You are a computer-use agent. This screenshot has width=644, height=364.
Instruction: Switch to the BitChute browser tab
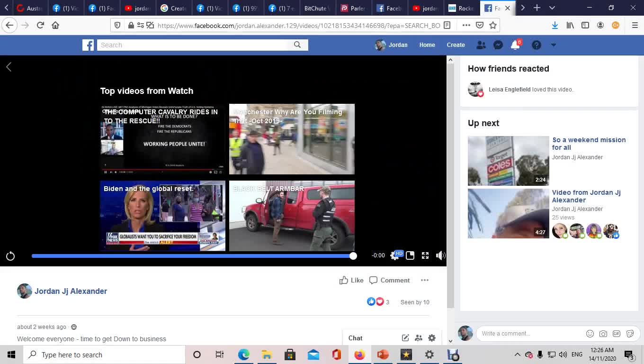[317, 8]
